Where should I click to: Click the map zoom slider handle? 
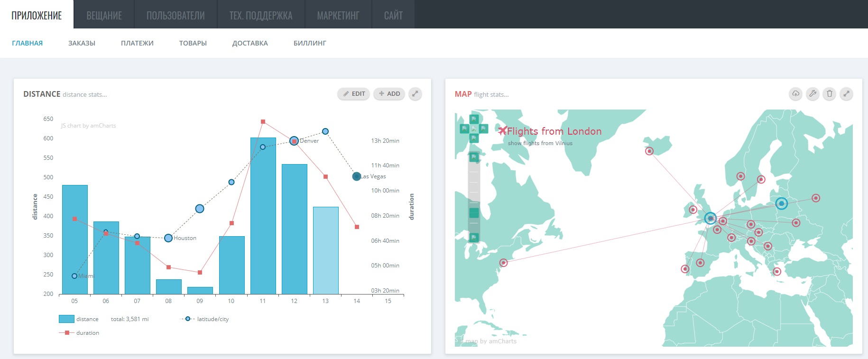point(474,213)
